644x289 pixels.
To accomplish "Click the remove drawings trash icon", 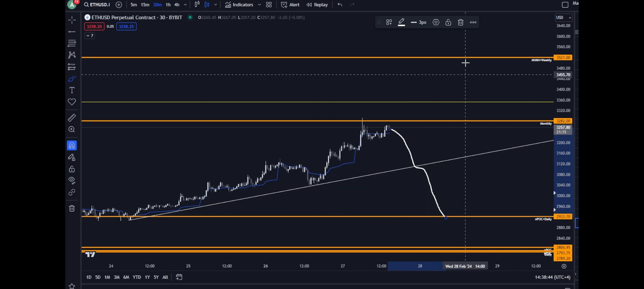I will (x=72, y=208).
